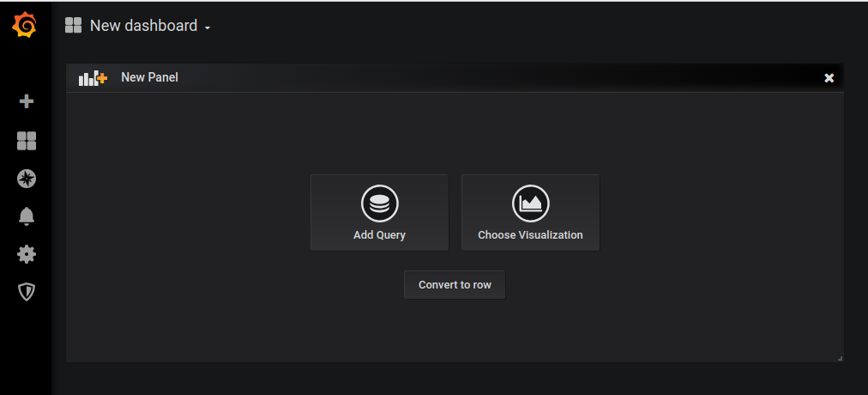This screenshot has height=395, width=868.
Task: Open the Grafana home logo
Action: coord(25,26)
